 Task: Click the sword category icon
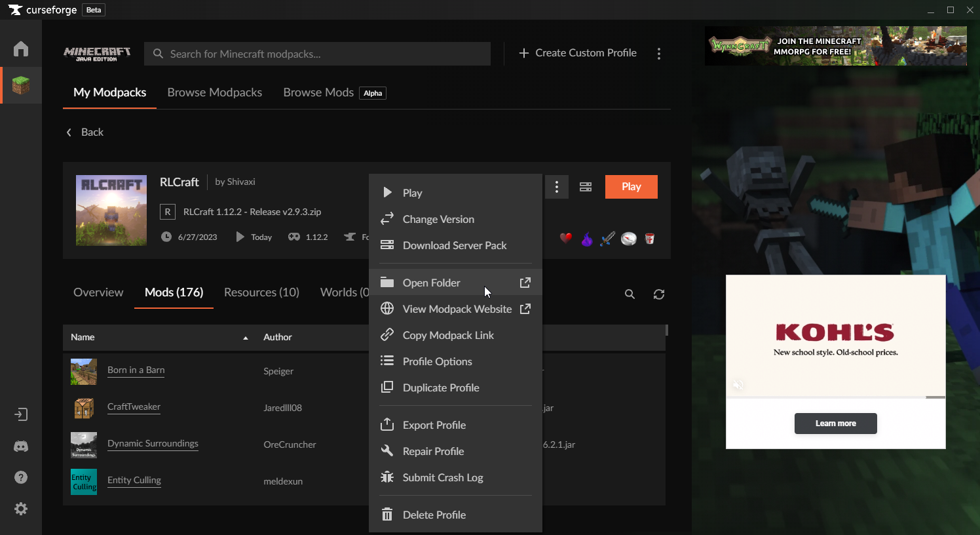(x=608, y=239)
